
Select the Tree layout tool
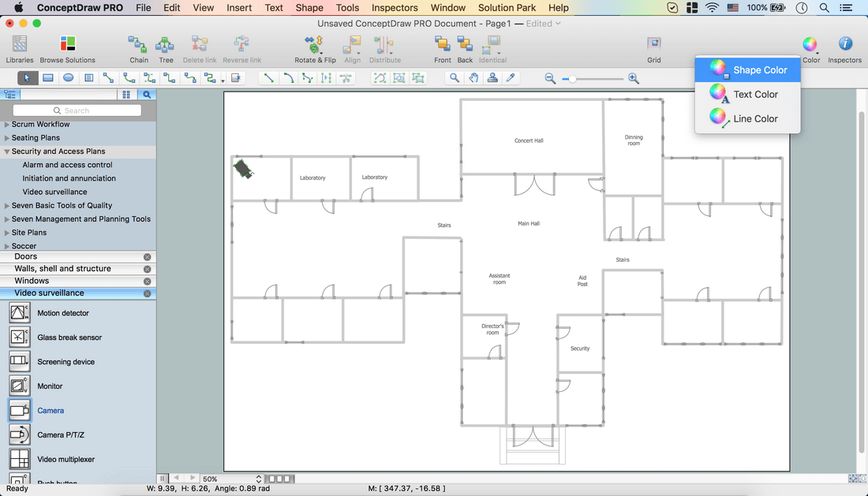166,48
